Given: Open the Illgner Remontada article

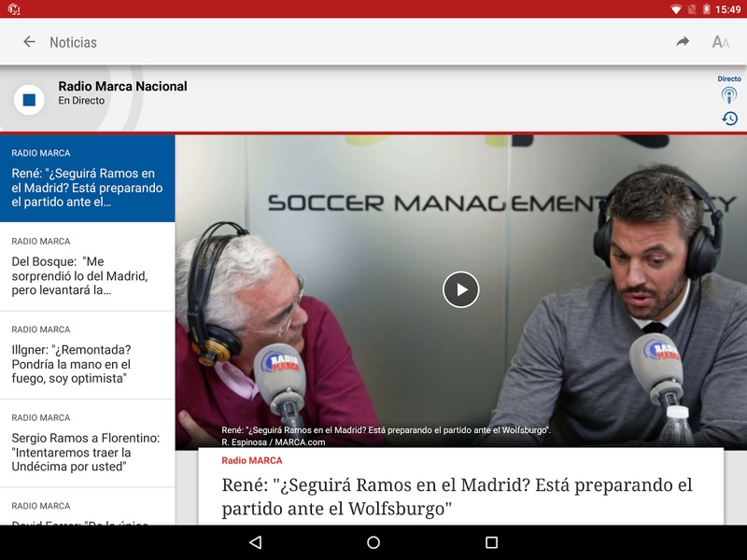Looking at the screenshot, I should 88,356.
